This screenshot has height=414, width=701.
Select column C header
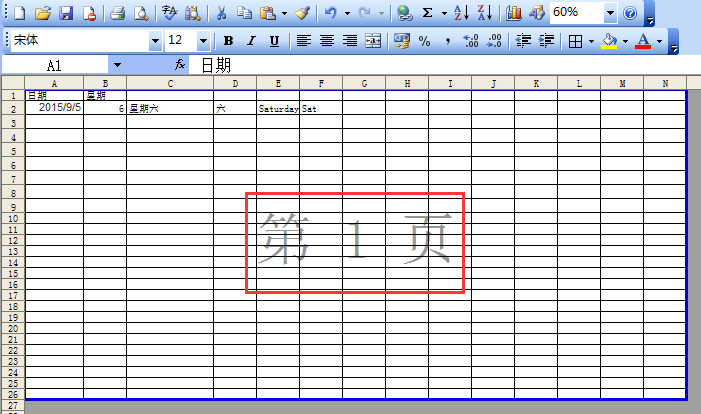[170, 83]
